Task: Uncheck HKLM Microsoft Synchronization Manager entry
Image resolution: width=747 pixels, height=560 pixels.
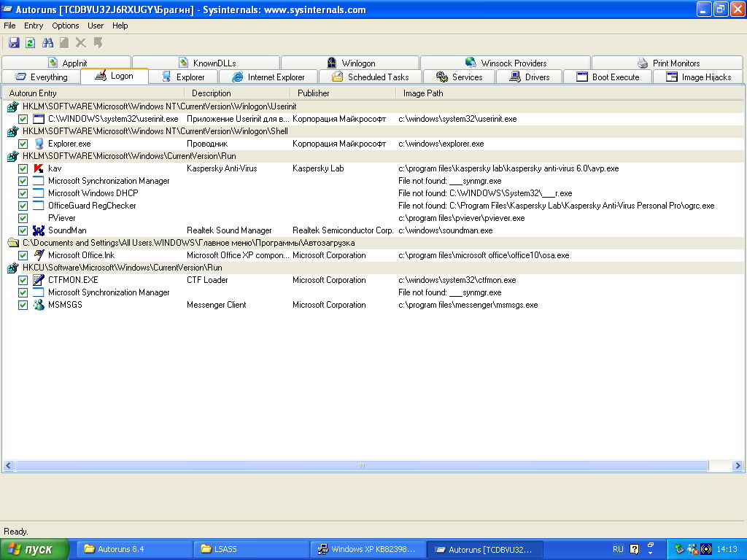Action: click(x=23, y=181)
